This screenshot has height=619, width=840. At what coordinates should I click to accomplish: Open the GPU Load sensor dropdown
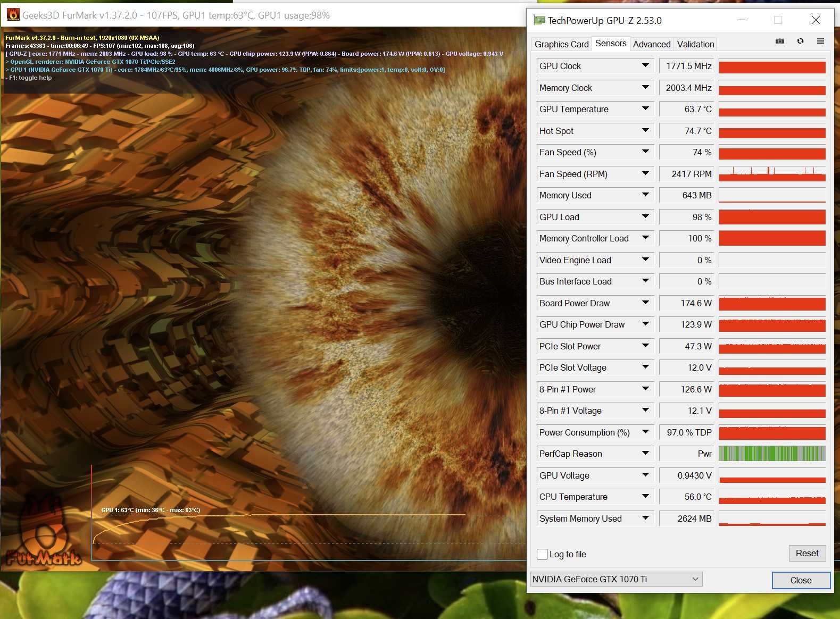pyautogui.click(x=645, y=217)
